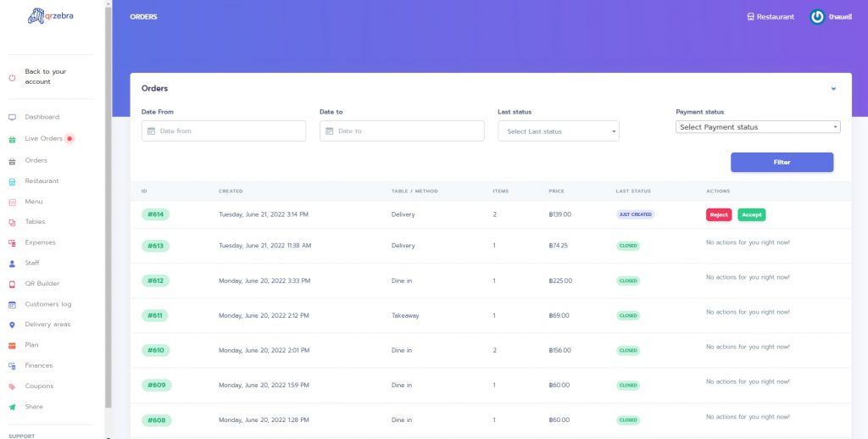Open the Coupons sidebar entry

point(39,386)
